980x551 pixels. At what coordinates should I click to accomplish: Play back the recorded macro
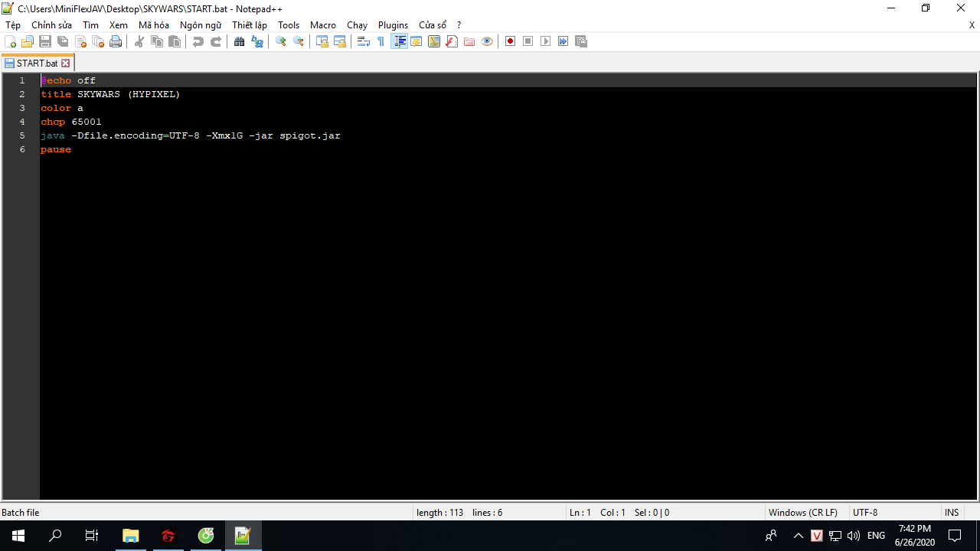coord(545,41)
